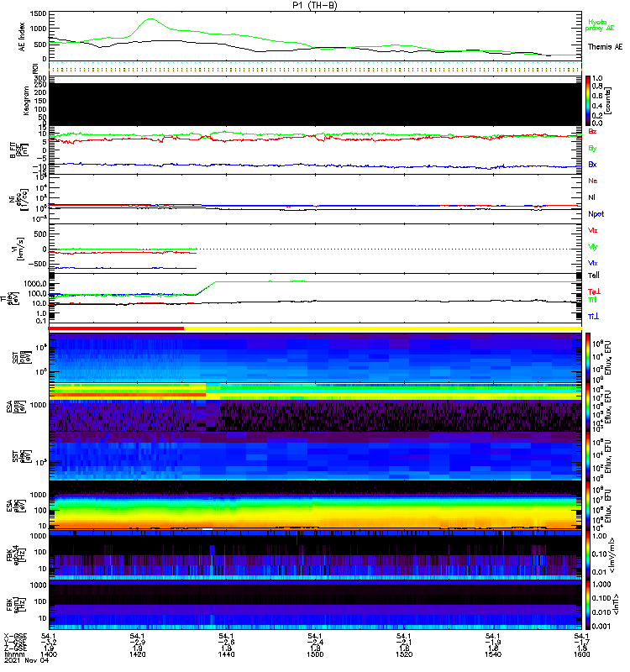Click the Y-GSE value -1.7

582,643
